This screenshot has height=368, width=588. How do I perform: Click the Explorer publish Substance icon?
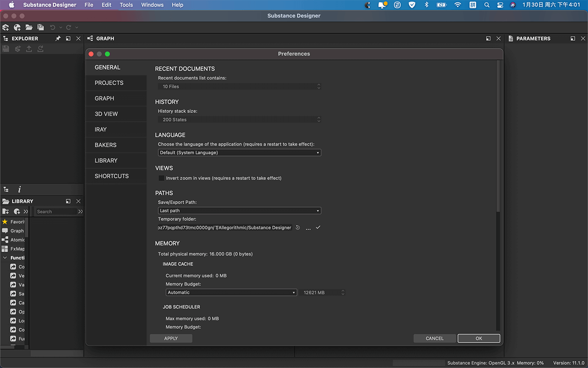(18, 49)
